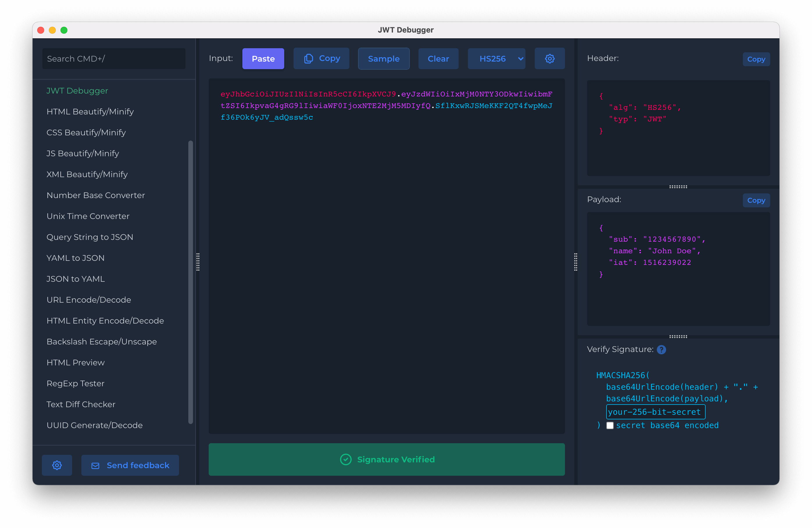Switch to the YAML to JSON converter
Screen dimensions: 812x528
[x=75, y=258]
